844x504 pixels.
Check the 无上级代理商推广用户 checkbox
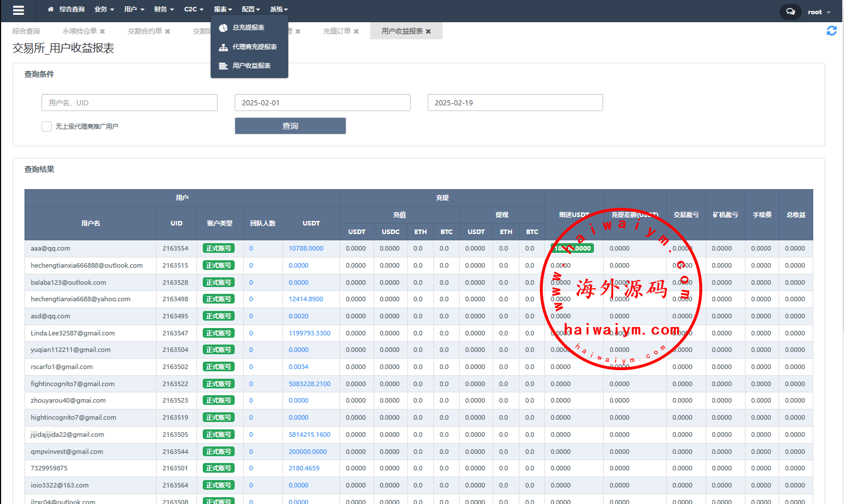coord(47,126)
